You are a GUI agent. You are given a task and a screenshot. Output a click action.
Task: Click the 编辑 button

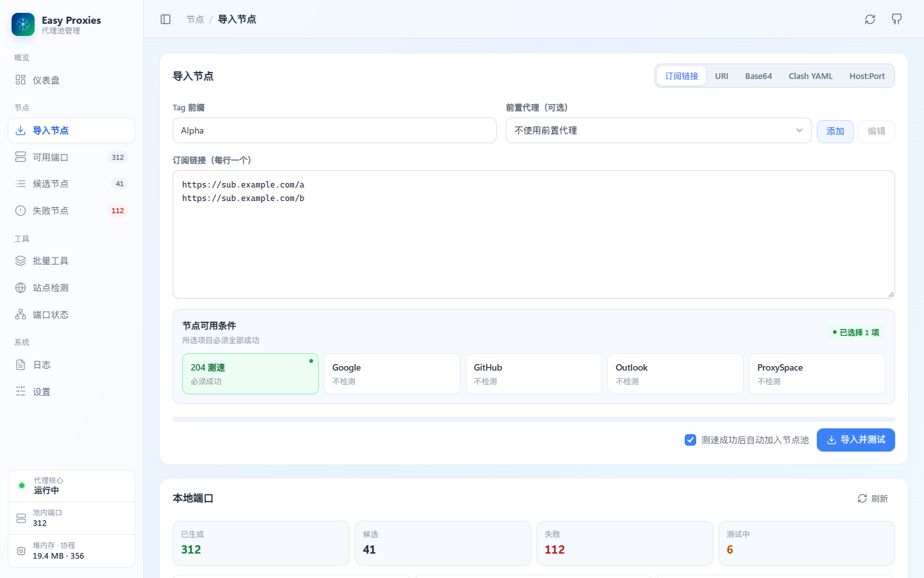[877, 131]
